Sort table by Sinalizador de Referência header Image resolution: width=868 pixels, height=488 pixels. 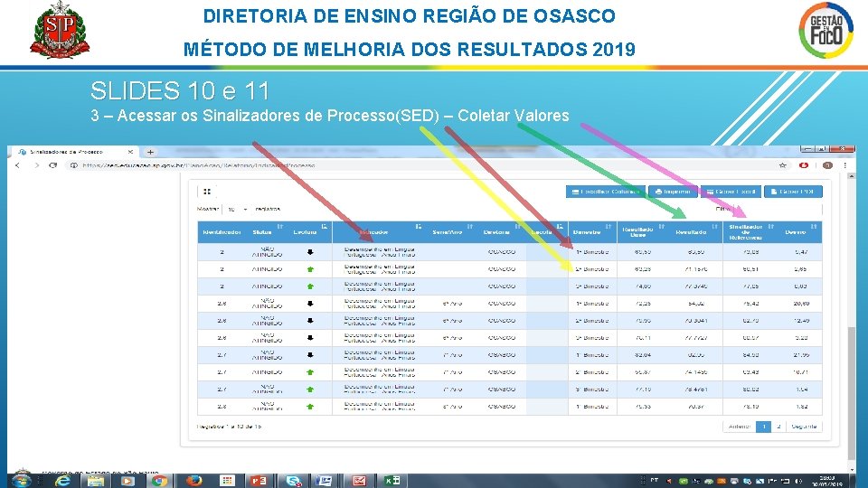coord(750,232)
